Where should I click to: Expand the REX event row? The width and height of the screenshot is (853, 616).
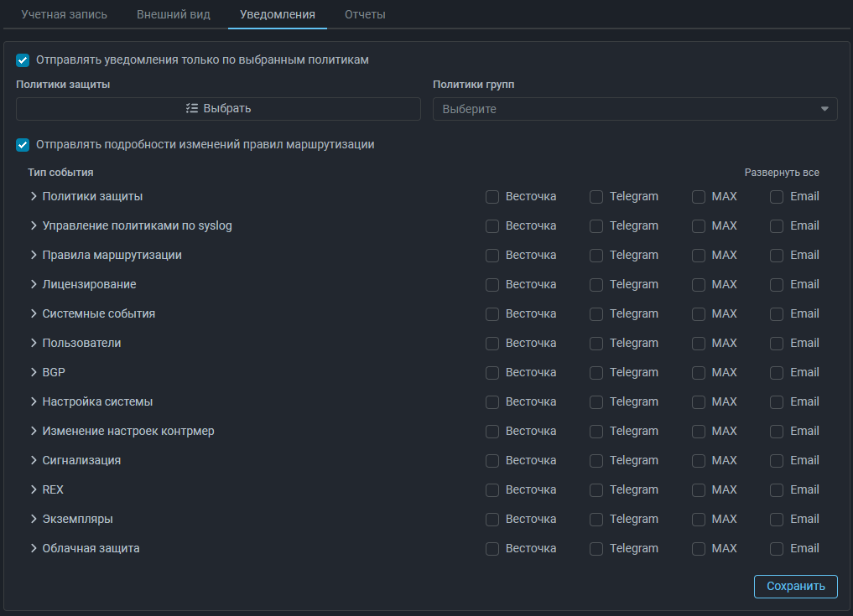34,489
